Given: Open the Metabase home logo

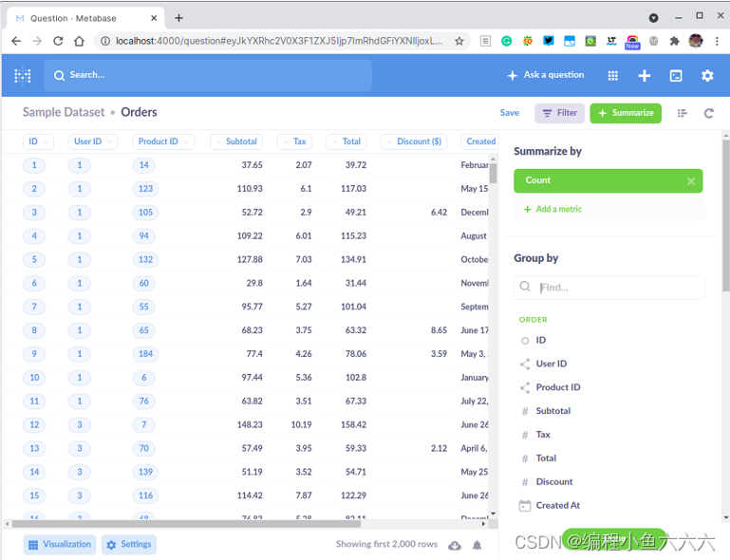Looking at the screenshot, I should pos(23,75).
